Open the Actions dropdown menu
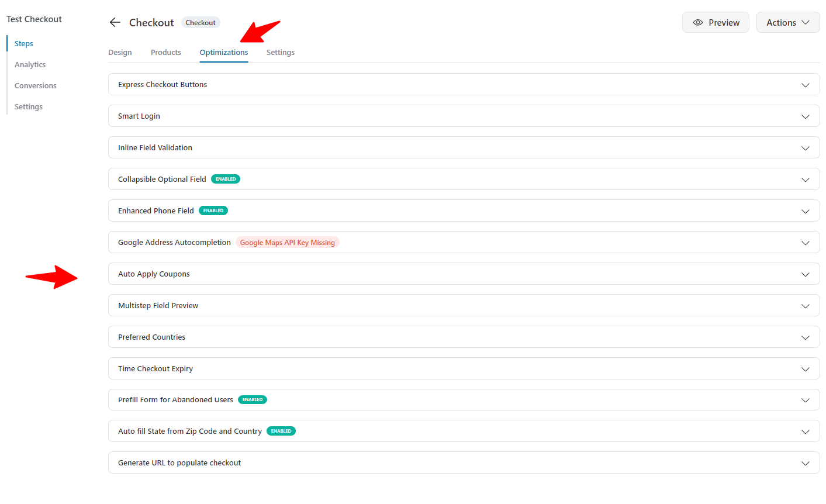This screenshot has width=826, height=504. point(788,22)
